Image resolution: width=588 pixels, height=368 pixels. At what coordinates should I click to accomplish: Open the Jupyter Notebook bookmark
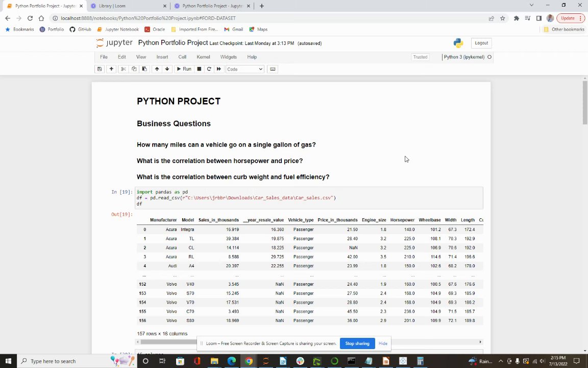pos(118,29)
